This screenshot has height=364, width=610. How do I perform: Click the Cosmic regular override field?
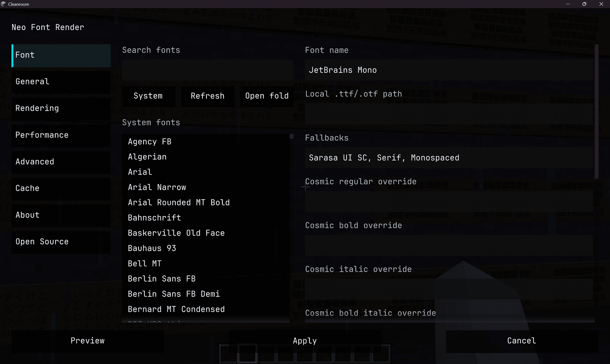click(x=449, y=202)
